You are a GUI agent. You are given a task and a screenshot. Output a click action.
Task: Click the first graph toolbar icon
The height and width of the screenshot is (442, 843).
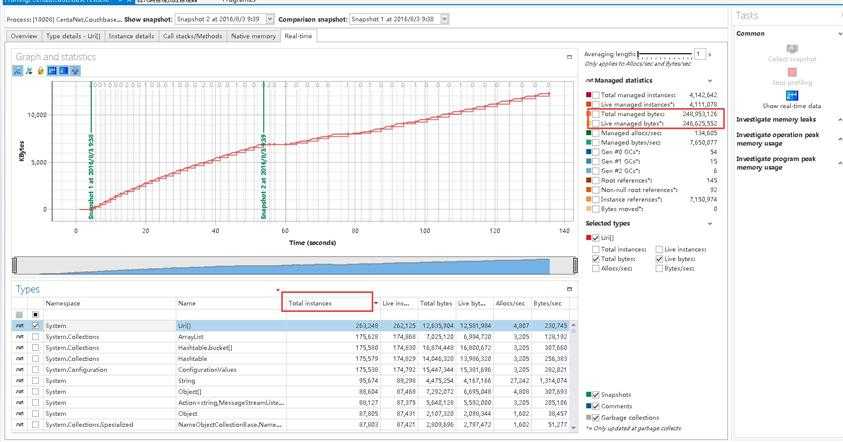pos(19,71)
